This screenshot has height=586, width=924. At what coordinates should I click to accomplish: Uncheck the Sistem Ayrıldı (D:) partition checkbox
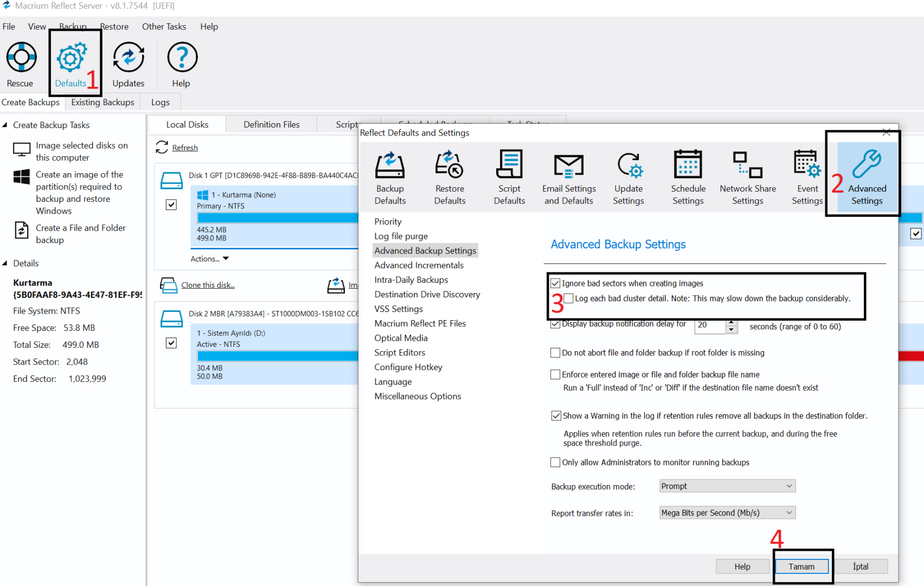171,343
